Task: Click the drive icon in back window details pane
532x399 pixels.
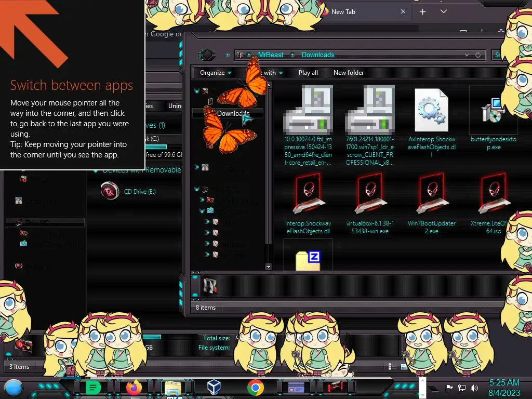Action: (24, 345)
